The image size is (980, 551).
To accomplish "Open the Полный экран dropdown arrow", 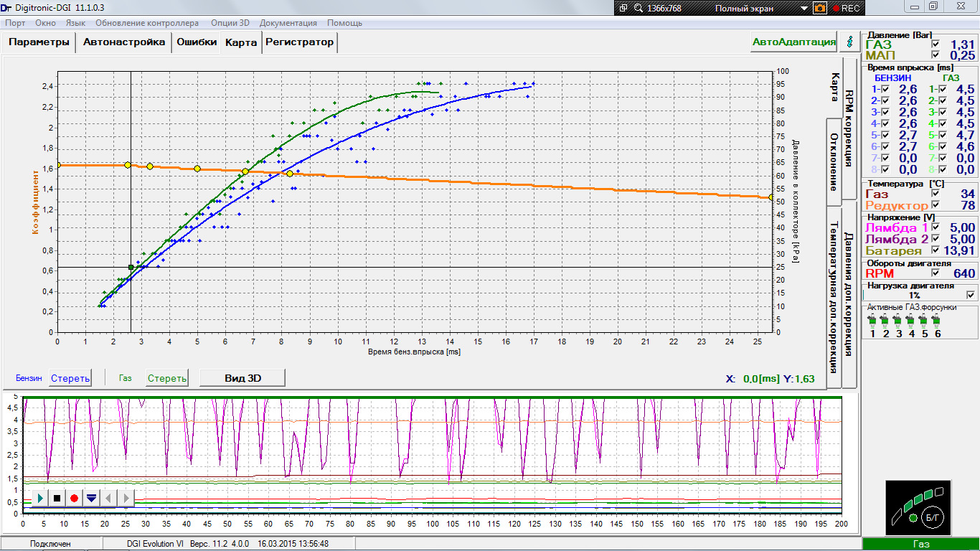I will tap(804, 9).
